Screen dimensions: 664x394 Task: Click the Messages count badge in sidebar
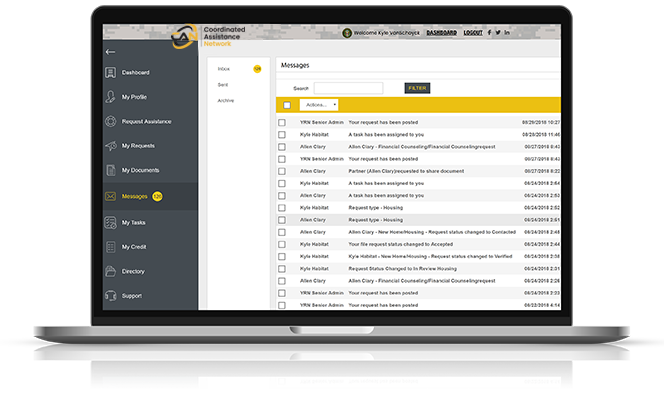point(158,196)
